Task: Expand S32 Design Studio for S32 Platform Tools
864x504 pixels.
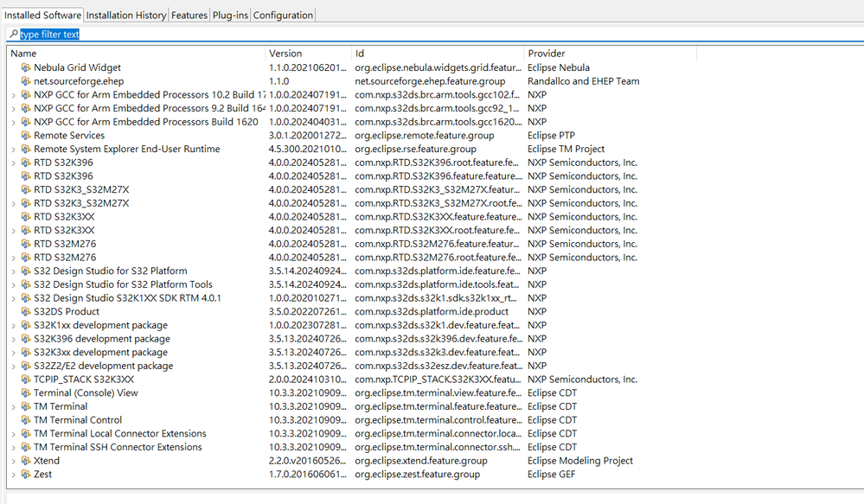Action: [x=14, y=284]
